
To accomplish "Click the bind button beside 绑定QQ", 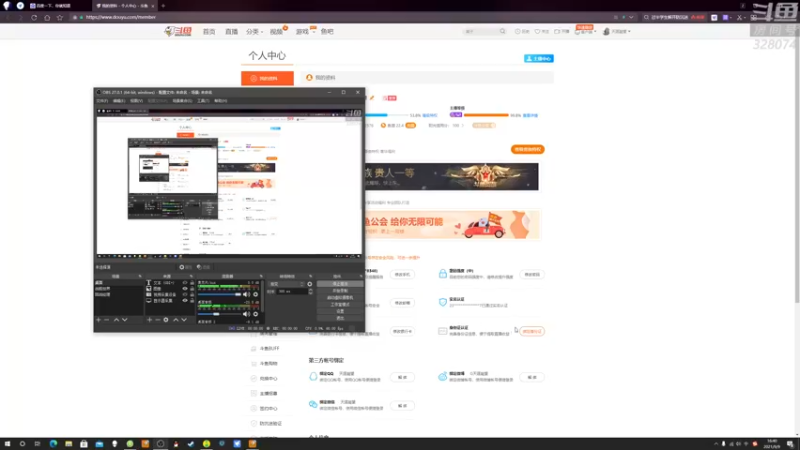I will [402, 377].
